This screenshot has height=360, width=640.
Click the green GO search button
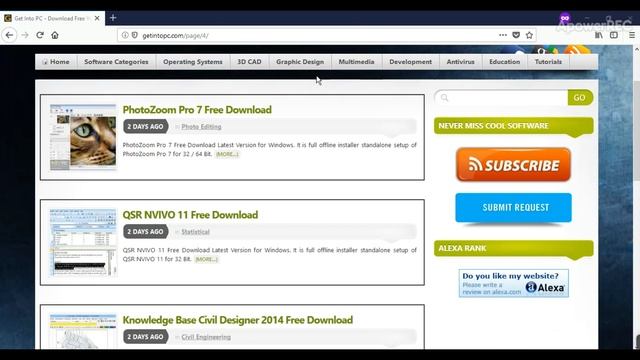[x=580, y=98]
